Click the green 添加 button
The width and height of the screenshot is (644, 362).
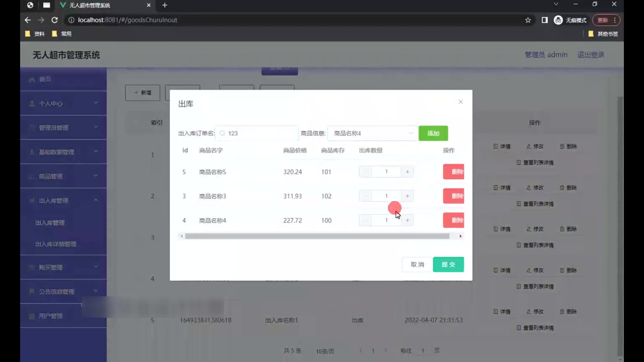click(x=433, y=133)
